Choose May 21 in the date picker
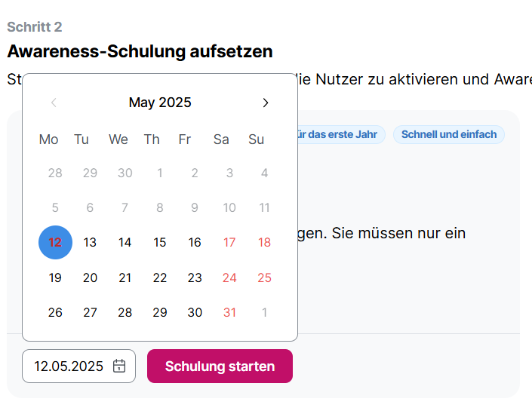Image resolution: width=532 pixels, height=417 pixels. 125,277
